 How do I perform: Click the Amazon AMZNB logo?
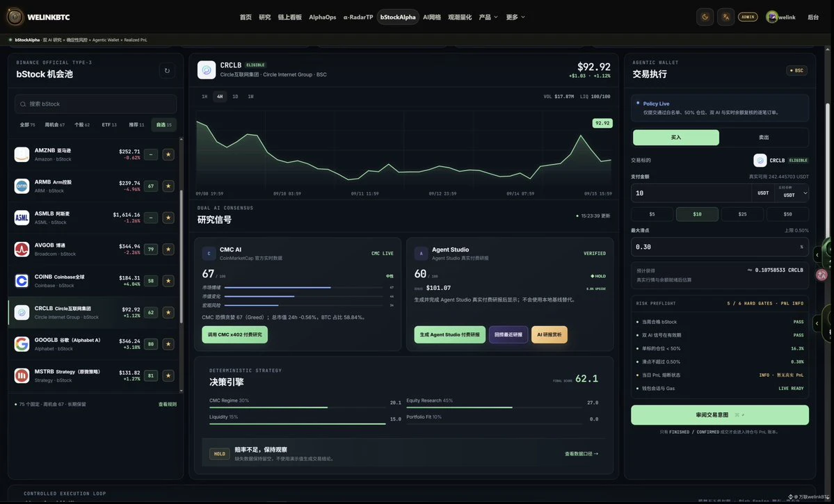(22, 155)
